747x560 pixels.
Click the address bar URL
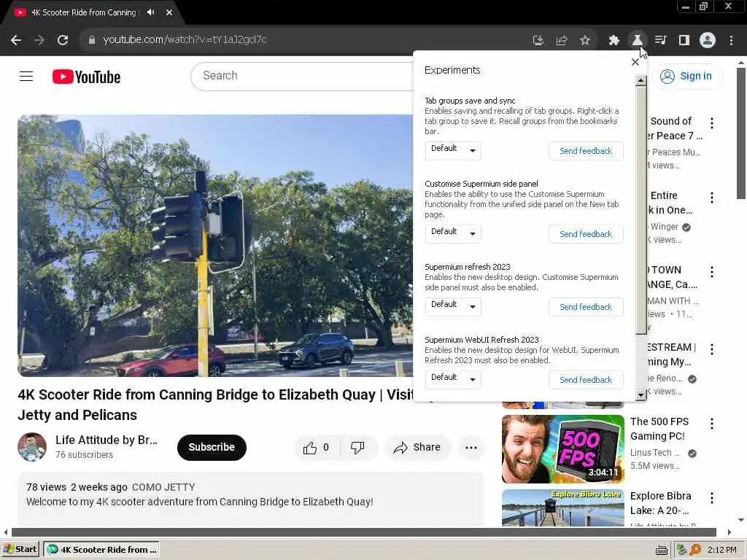[x=185, y=40]
